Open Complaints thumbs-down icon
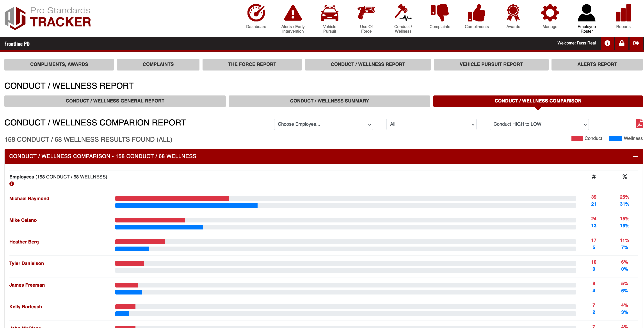Screen dimensions: 644x328 (x=439, y=13)
